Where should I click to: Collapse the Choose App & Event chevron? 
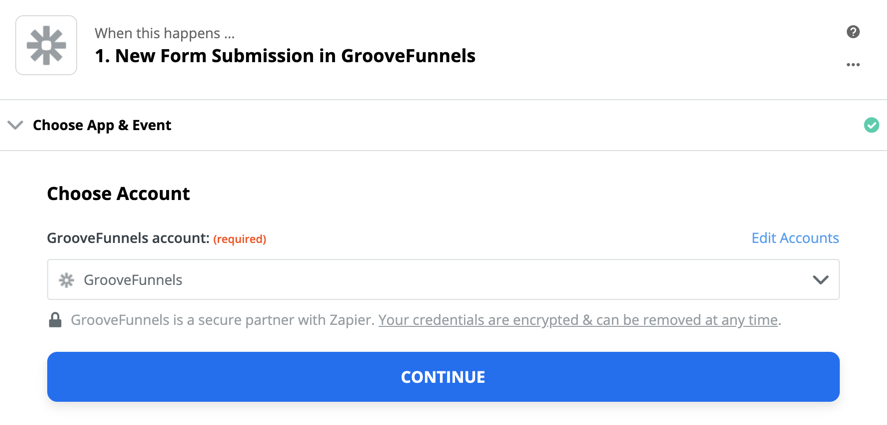pyautogui.click(x=15, y=125)
